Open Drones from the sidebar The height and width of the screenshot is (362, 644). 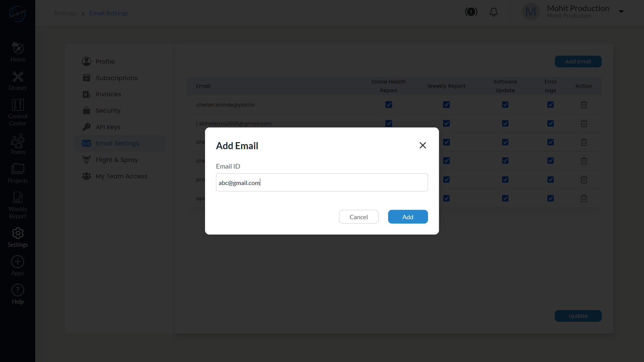18,81
